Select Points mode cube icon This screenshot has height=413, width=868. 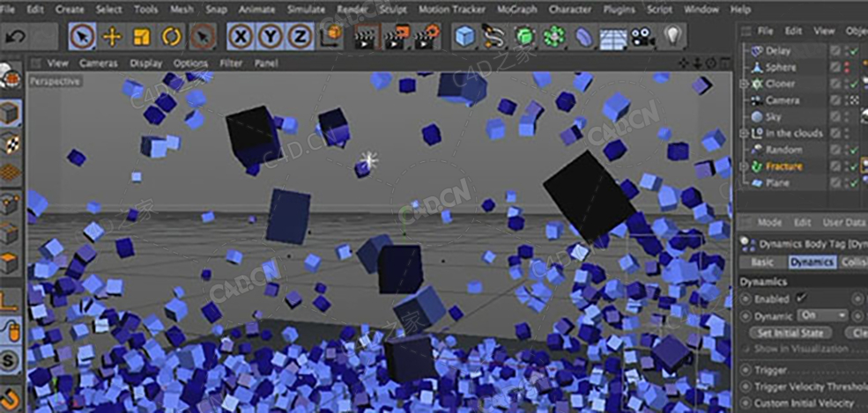(x=11, y=205)
